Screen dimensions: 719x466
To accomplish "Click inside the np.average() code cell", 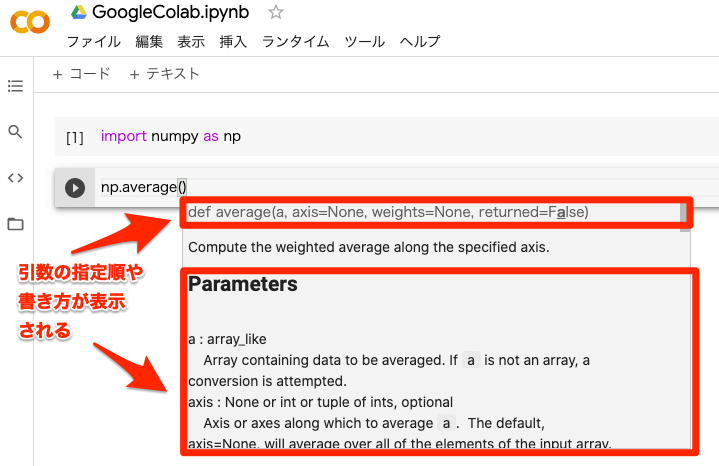I will 400,187.
